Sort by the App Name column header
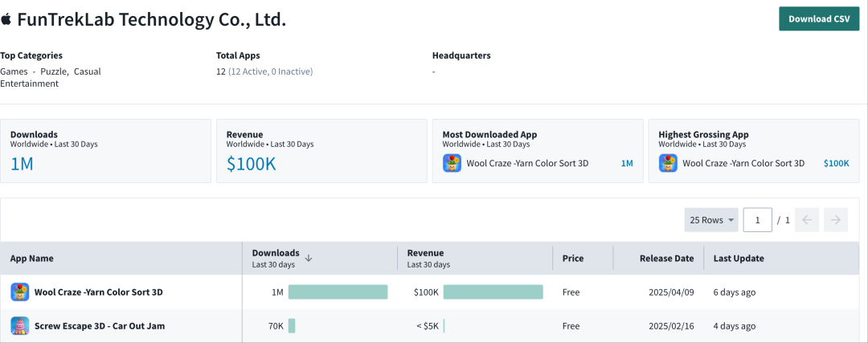Viewport: 868px width, 343px height. coord(32,259)
